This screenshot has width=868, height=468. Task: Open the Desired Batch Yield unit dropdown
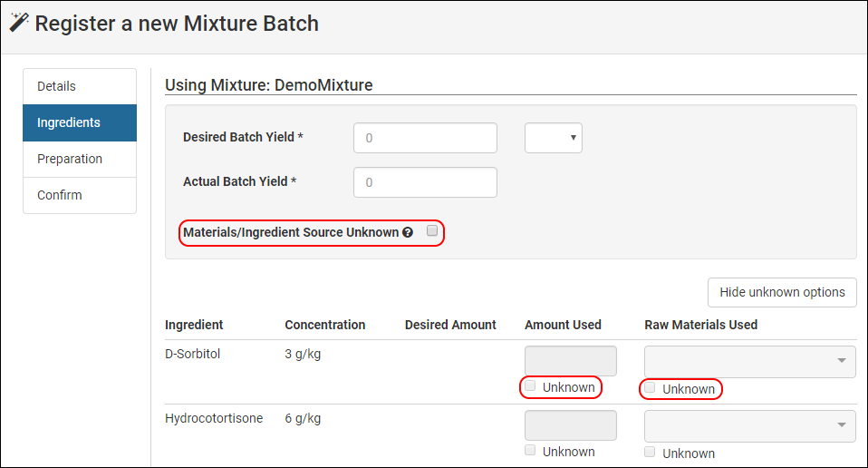click(x=554, y=138)
